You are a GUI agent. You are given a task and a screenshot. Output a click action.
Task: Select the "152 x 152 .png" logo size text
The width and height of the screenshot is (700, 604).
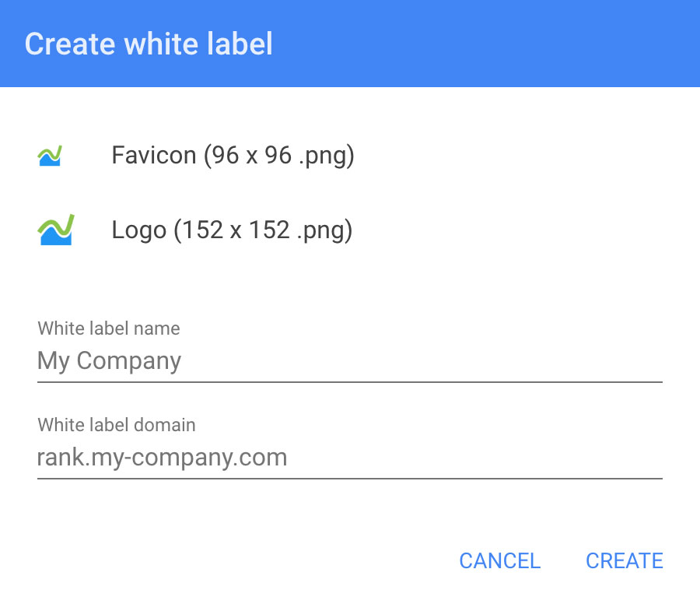pos(264,230)
